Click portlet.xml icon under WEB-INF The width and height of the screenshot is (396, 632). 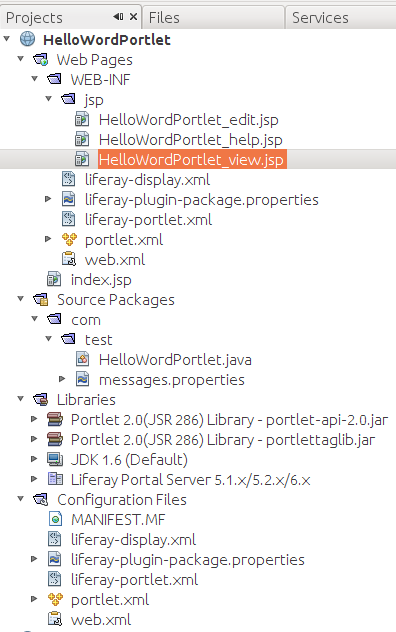(69, 239)
